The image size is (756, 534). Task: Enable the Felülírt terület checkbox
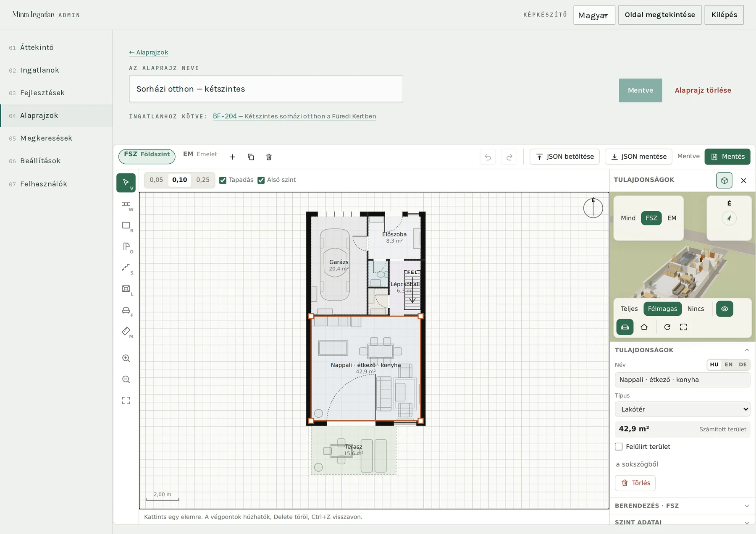pyautogui.click(x=619, y=447)
